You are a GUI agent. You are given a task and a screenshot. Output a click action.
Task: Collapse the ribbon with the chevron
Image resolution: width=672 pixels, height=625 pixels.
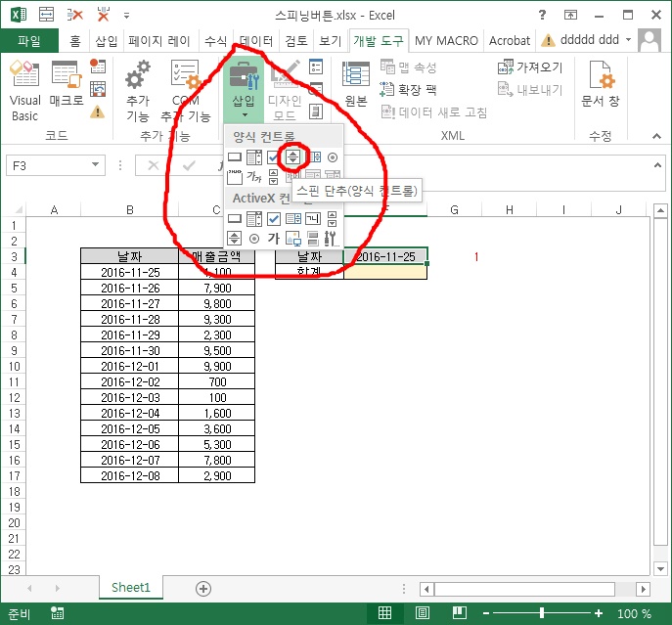tap(656, 136)
